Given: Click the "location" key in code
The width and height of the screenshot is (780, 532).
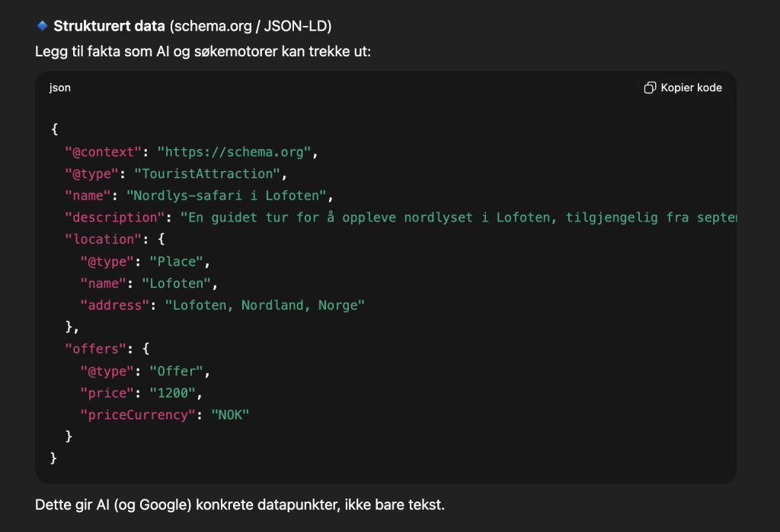Looking at the screenshot, I should point(99,239).
